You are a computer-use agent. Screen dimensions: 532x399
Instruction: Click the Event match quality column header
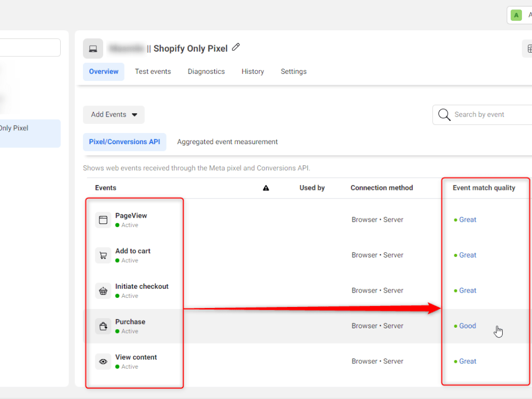coord(484,188)
